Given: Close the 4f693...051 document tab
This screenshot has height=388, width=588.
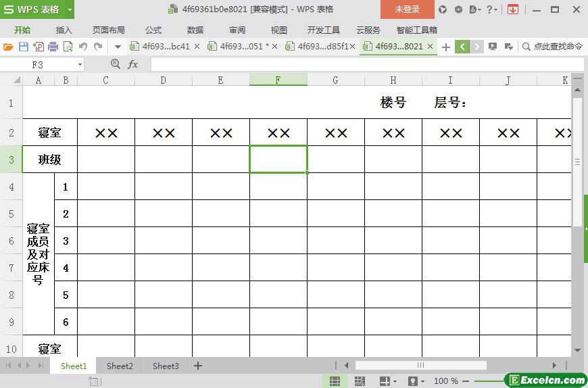Looking at the screenshot, I should click(x=274, y=47).
